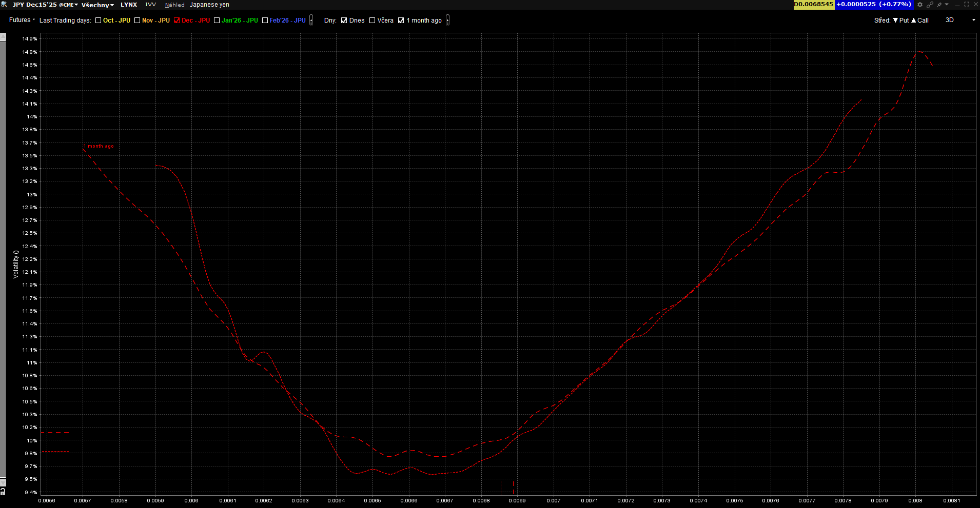Click the 3D view label
The width and height of the screenshot is (980, 508).
pos(950,20)
